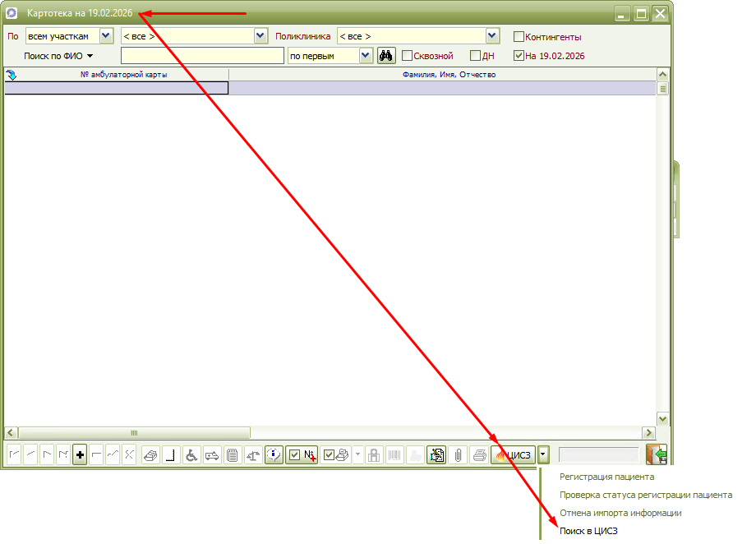Click the wheelchair disability icon
This screenshot has height=544, width=756.
click(190, 454)
